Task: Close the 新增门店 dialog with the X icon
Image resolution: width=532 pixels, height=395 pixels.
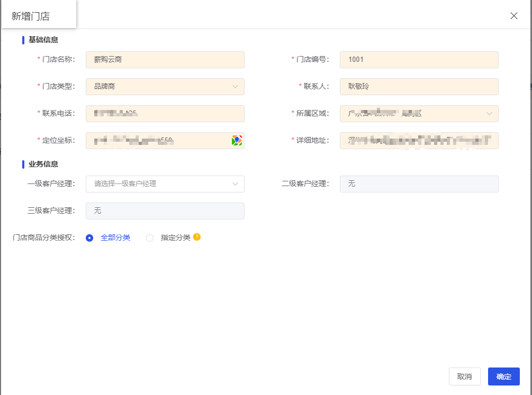Action: pyautogui.click(x=513, y=15)
